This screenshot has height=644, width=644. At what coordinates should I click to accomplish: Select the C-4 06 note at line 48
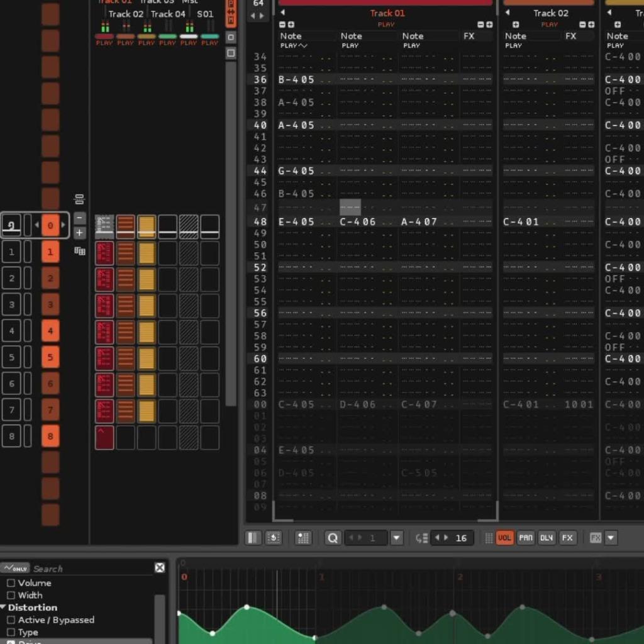pyautogui.click(x=358, y=222)
